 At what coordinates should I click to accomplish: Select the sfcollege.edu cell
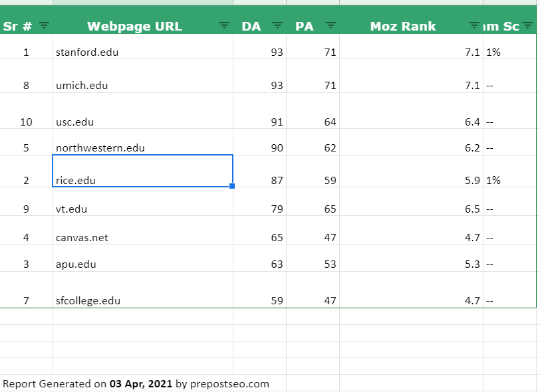pyautogui.click(x=143, y=290)
